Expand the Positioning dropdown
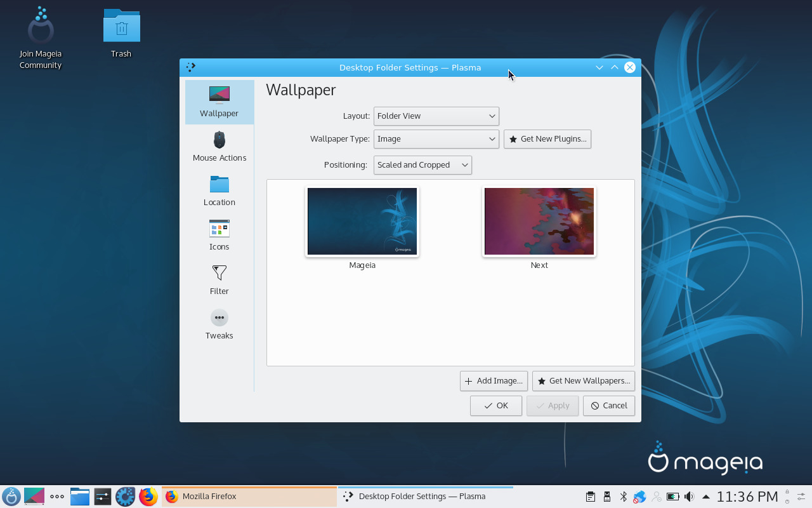 coord(422,165)
